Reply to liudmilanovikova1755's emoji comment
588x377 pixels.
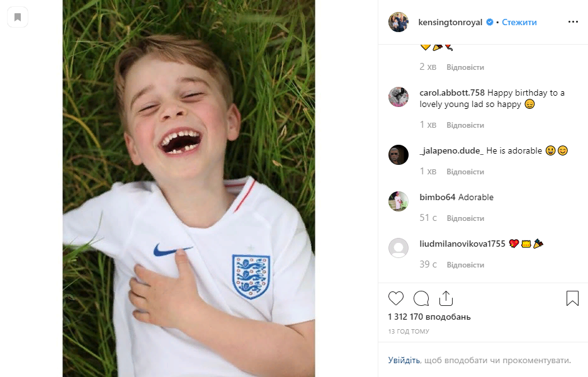tap(465, 265)
